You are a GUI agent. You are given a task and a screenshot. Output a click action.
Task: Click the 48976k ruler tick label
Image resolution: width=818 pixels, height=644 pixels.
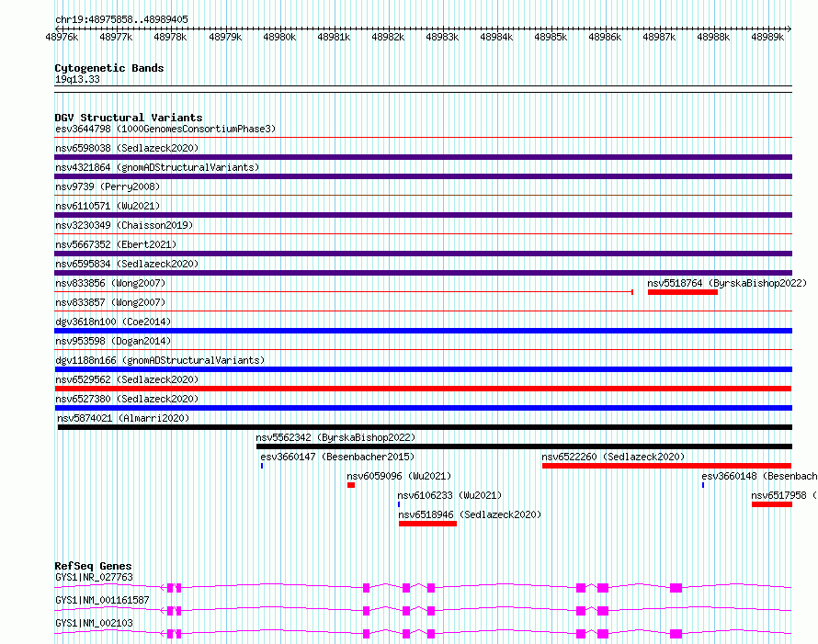click(62, 37)
